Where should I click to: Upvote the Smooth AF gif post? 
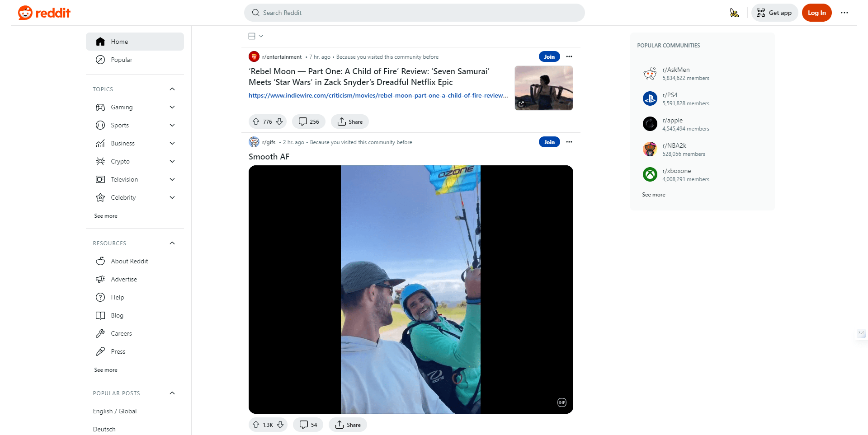point(256,425)
